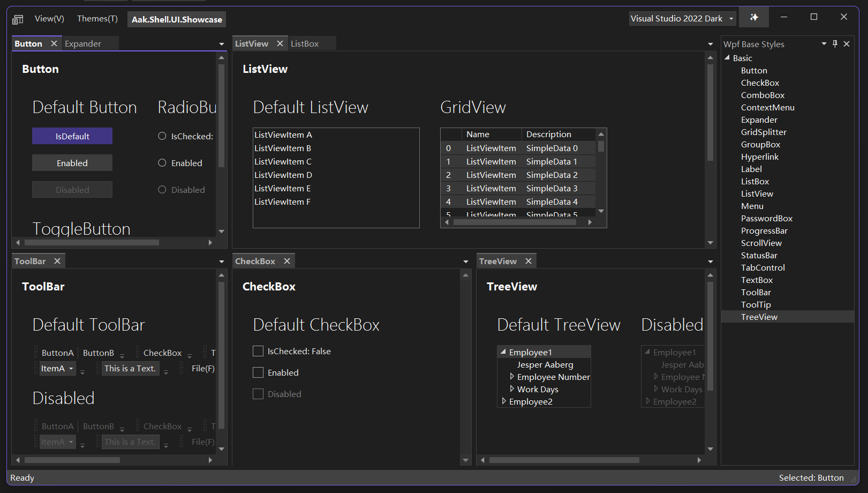Enable the Enabled checkbox in Default CheckBox
The width and height of the screenshot is (868, 493).
tap(258, 372)
